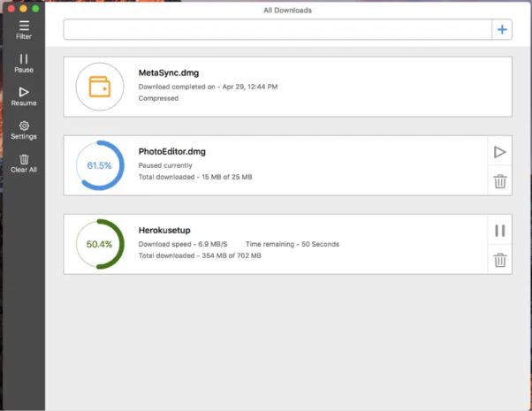Screen dimensions: 532x411
Task: Maximize window with green button
Action: click(x=35, y=9)
